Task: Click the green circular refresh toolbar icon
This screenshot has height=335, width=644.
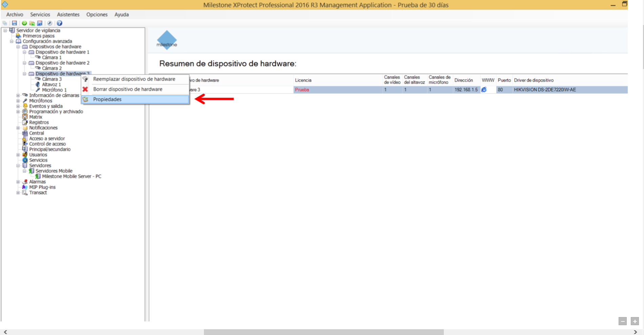Action: [x=24, y=23]
